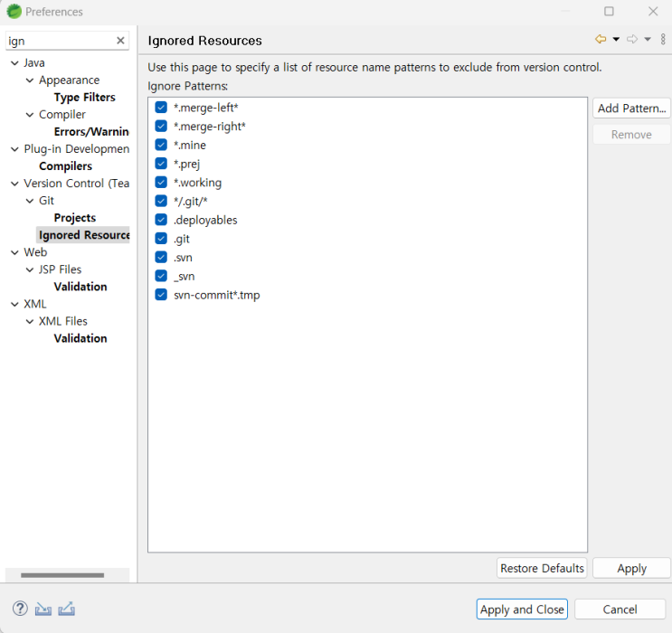Maximize the Preferences window
This screenshot has height=633, width=672.
pyautogui.click(x=609, y=11)
